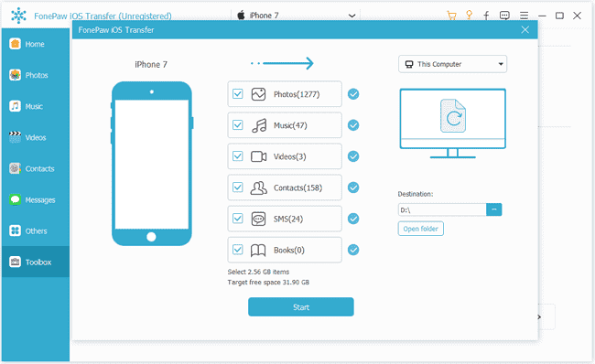The image size is (595, 364).
Task: Select Toolbox in sidebar
Action: tap(36, 262)
